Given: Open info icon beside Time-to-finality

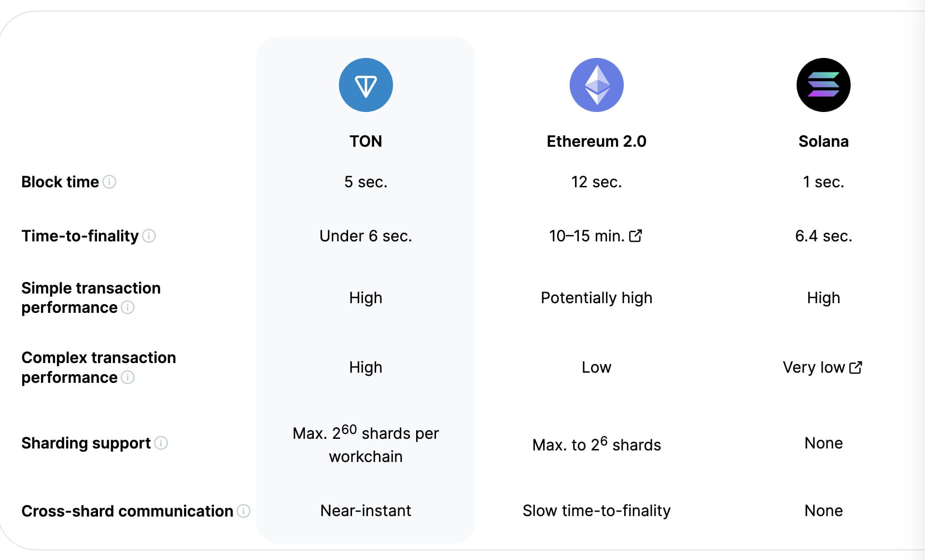Looking at the screenshot, I should [x=149, y=236].
